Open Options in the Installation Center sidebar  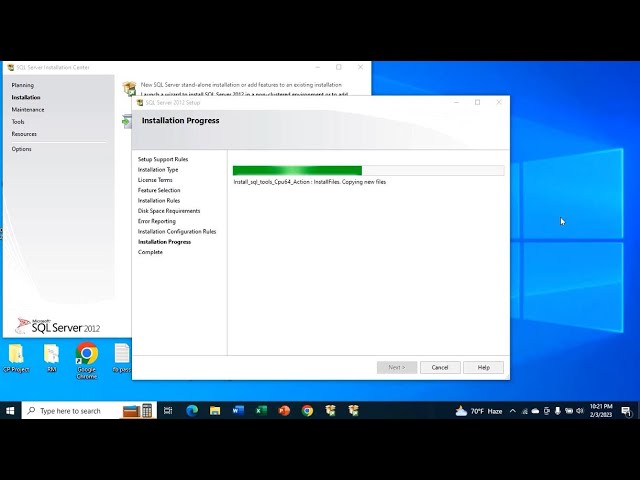point(21,149)
